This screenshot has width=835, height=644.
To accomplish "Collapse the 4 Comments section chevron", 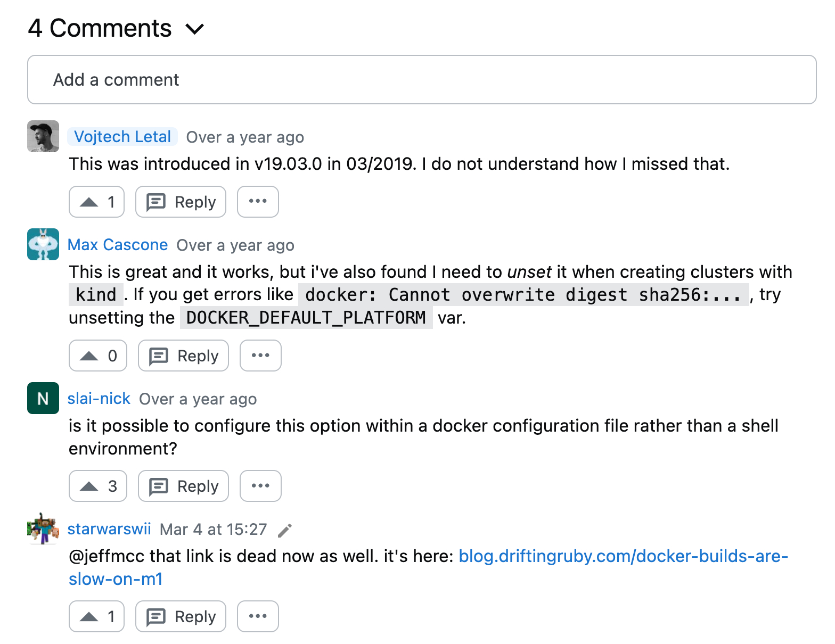I will tap(195, 29).
